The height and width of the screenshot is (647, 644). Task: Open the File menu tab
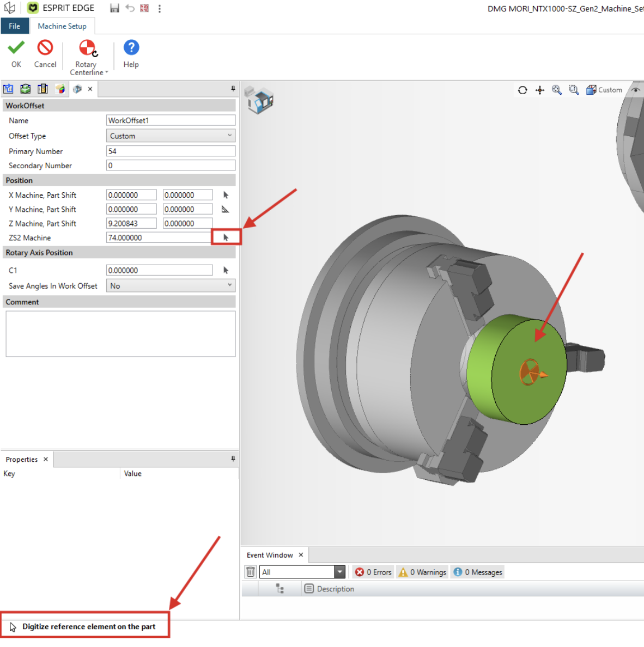point(15,26)
